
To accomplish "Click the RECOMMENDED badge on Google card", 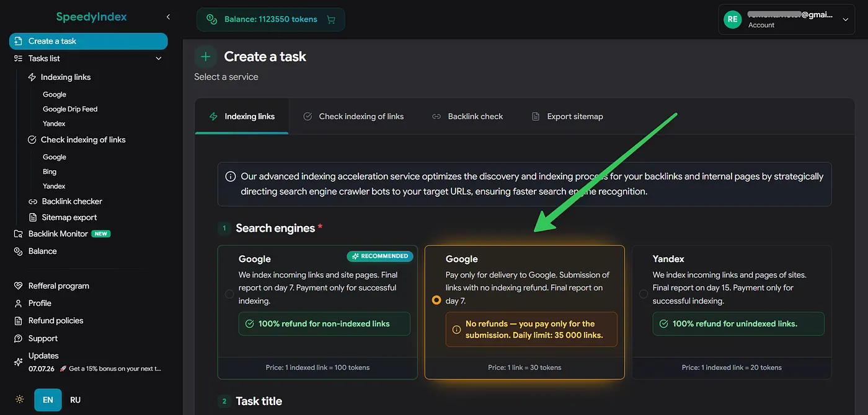I will [x=381, y=256].
